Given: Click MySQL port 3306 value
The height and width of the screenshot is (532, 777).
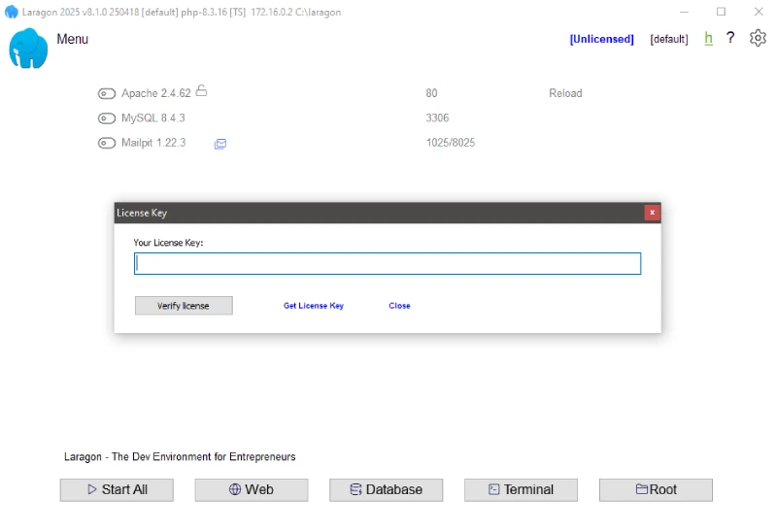Looking at the screenshot, I should pos(437,117).
